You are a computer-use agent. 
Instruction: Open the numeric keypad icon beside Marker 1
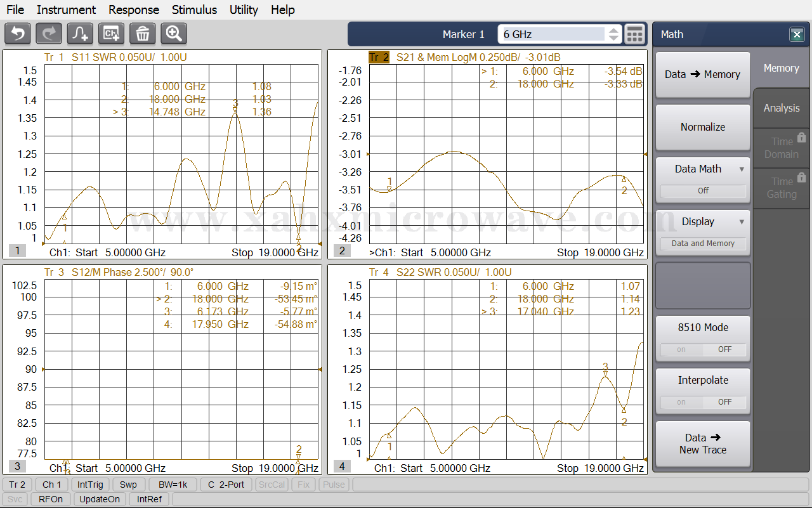(x=634, y=34)
